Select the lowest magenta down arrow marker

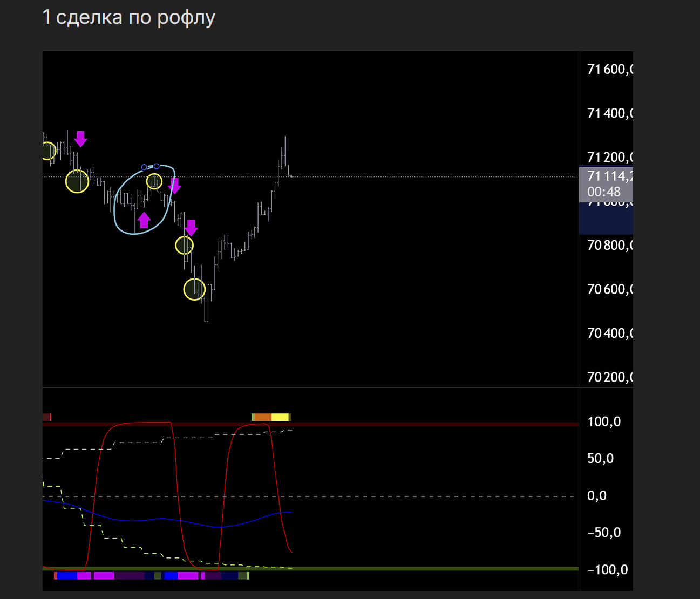click(x=191, y=228)
